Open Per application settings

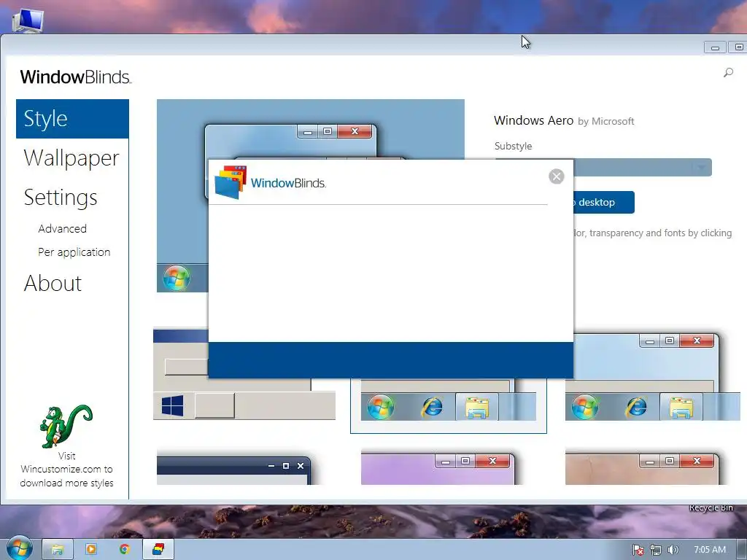pyautogui.click(x=74, y=252)
